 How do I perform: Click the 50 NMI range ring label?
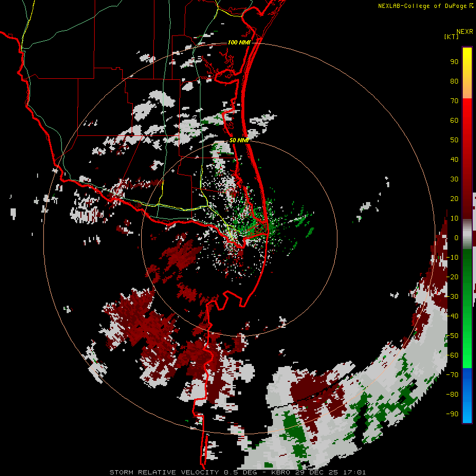pos(239,140)
